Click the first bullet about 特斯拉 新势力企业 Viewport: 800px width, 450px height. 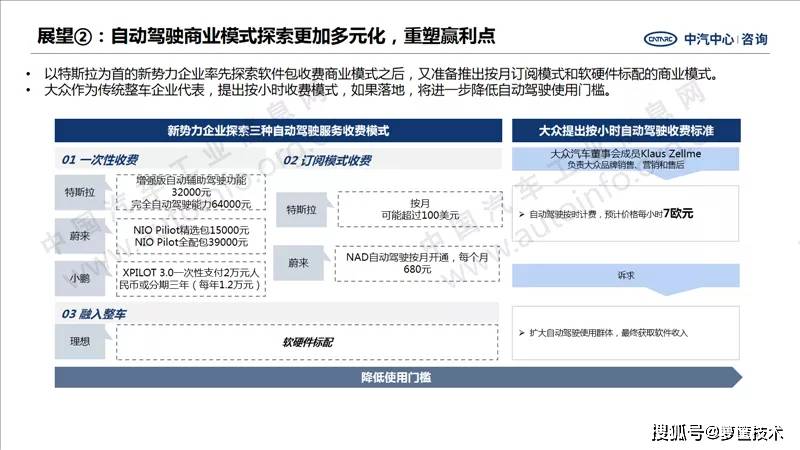(x=380, y=74)
